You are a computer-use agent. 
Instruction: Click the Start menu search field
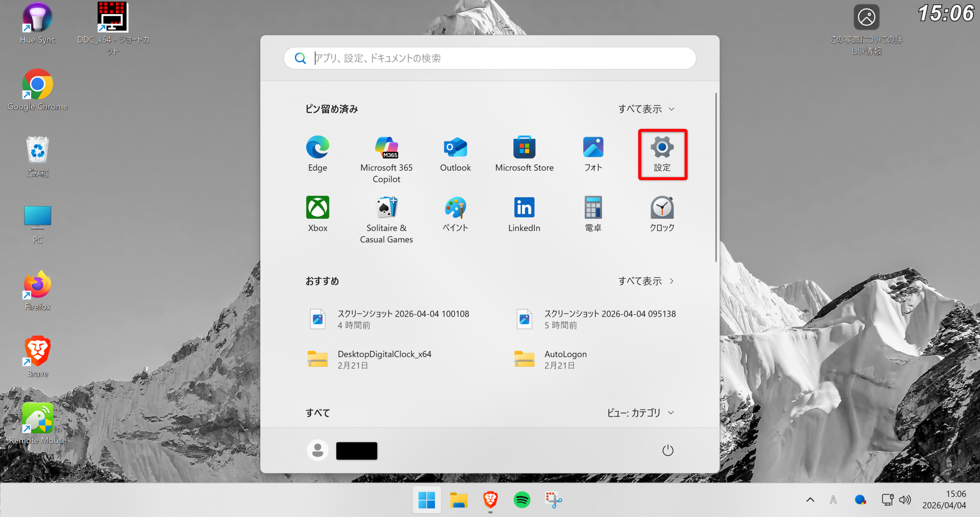pyautogui.click(x=490, y=58)
